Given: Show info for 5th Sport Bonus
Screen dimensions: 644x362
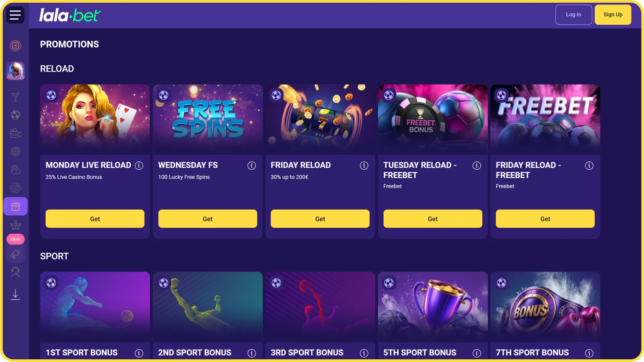Looking at the screenshot, I should click(x=477, y=353).
